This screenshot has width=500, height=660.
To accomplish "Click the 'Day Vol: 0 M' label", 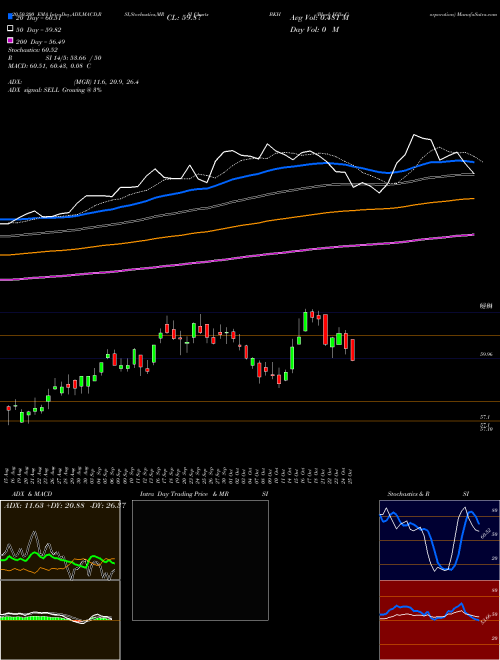I will click(314, 29).
